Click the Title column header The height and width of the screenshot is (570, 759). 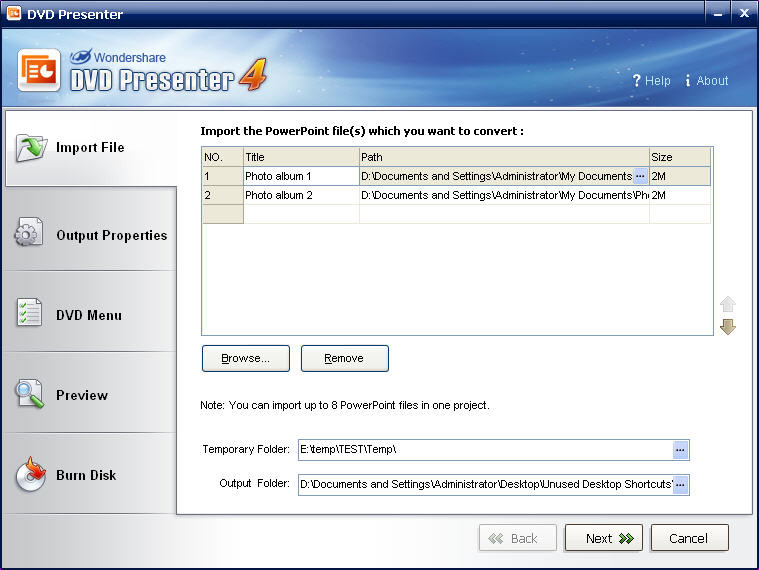point(301,157)
